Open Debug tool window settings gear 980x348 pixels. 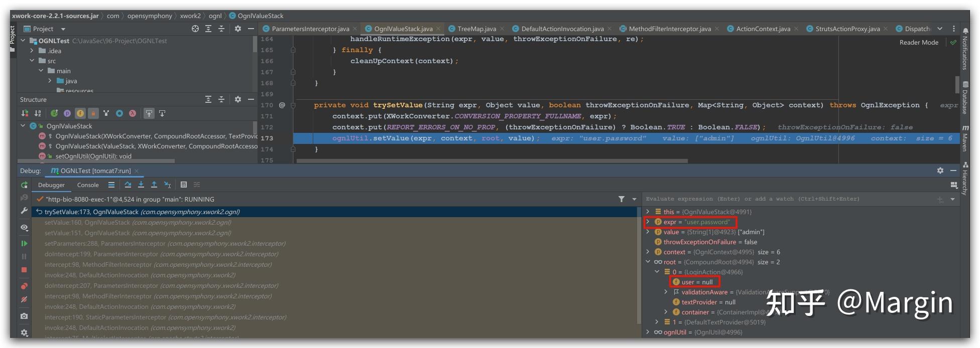coord(940,170)
